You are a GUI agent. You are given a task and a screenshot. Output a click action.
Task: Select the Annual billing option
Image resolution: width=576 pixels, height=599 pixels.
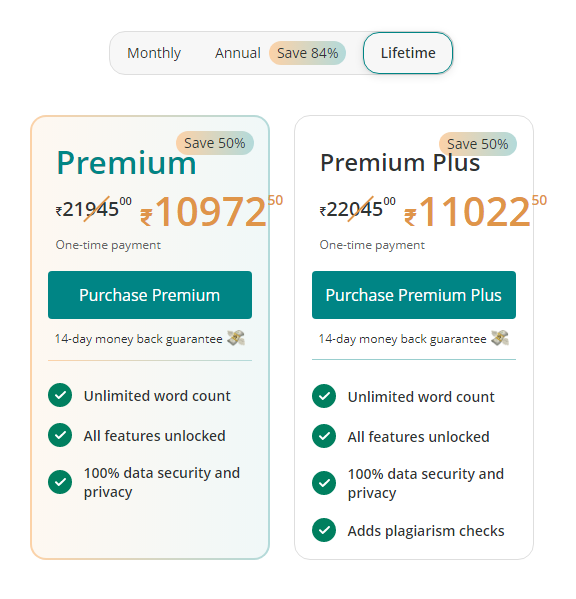pos(238,53)
